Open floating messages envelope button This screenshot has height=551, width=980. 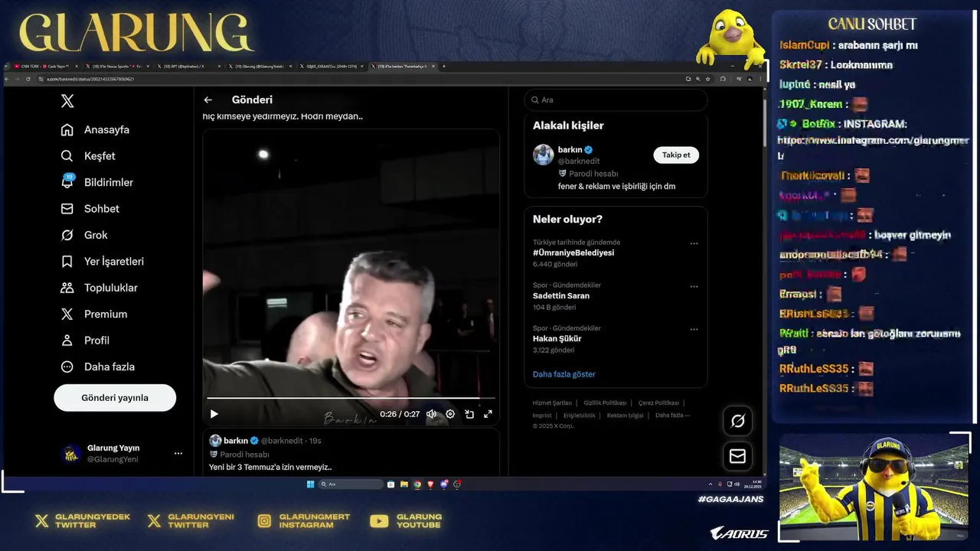[738, 456]
